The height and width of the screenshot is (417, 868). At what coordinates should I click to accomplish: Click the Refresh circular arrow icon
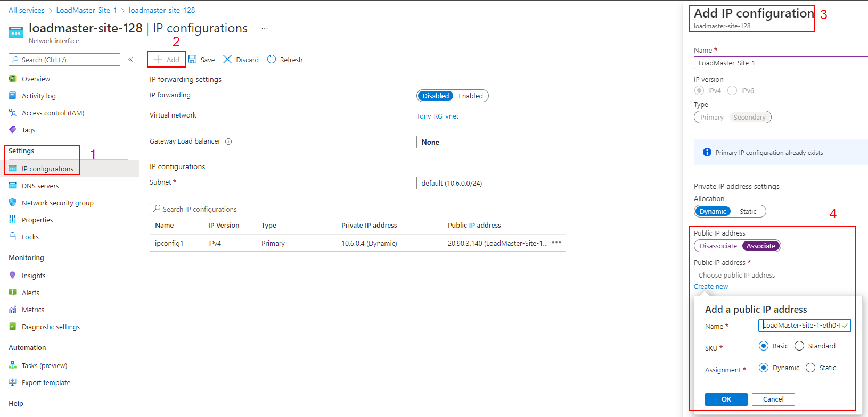tap(272, 59)
